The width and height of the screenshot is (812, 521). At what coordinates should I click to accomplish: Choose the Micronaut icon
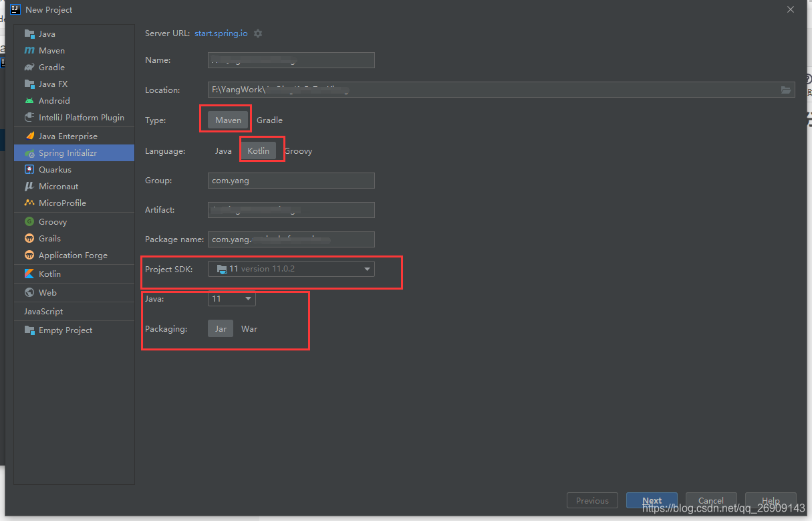29,186
